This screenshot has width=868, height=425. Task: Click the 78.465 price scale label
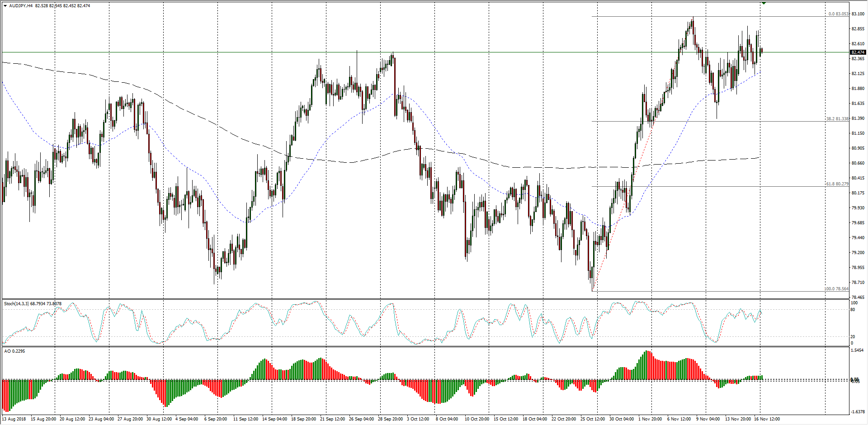(x=858, y=297)
